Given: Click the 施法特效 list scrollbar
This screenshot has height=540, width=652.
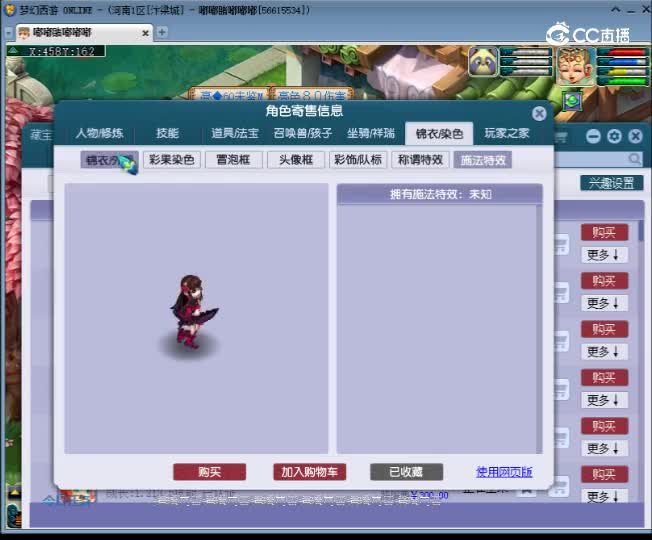Looking at the screenshot, I should click(539, 328).
